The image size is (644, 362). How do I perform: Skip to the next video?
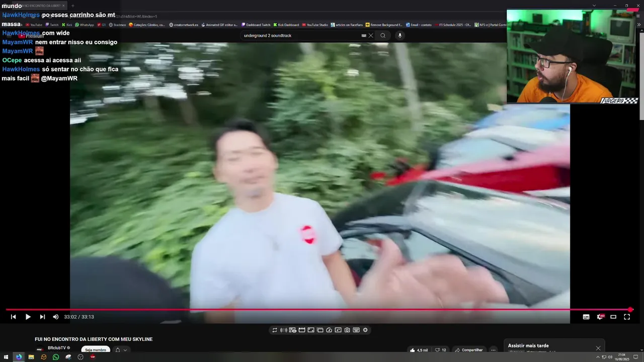tap(42, 317)
